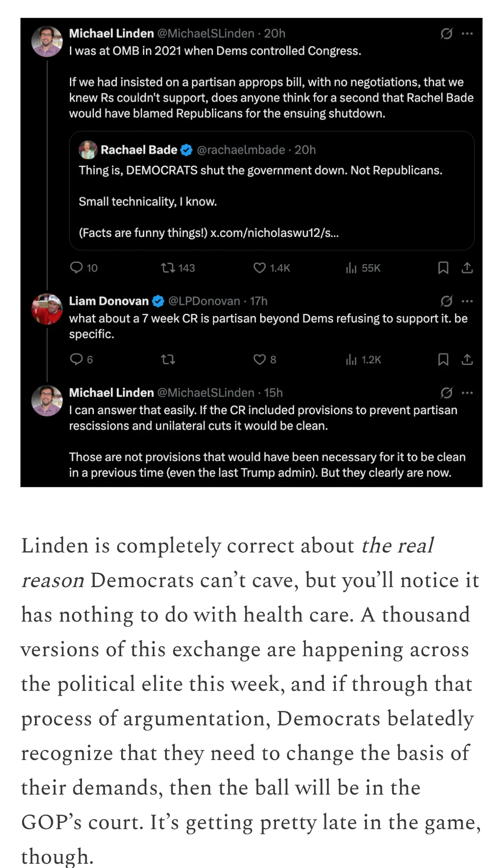Open x.com/nicholaswu12 link in quoted tweet
Image resolution: width=503 pixels, height=868 pixels.
click(274, 233)
